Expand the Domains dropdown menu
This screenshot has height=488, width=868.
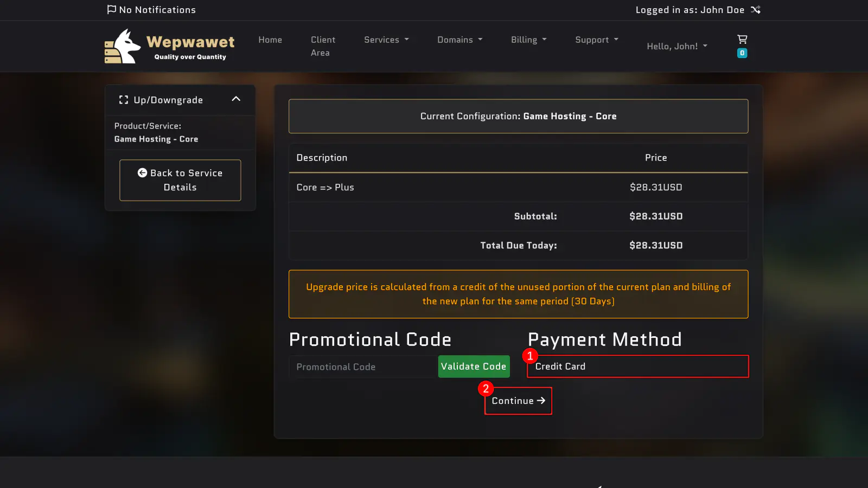point(459,40)
